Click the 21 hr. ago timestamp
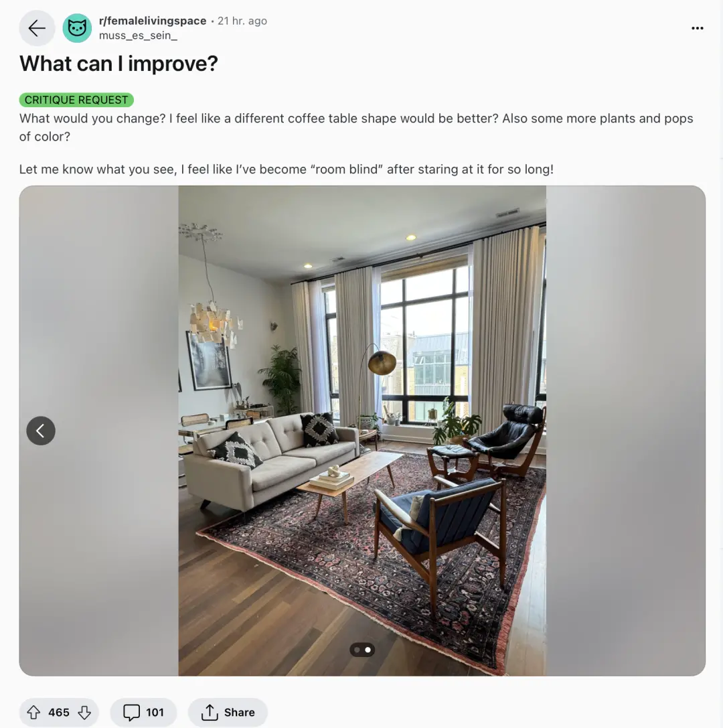Image resolution: width=723 pixels, height=728 pixels. [242, 21]
